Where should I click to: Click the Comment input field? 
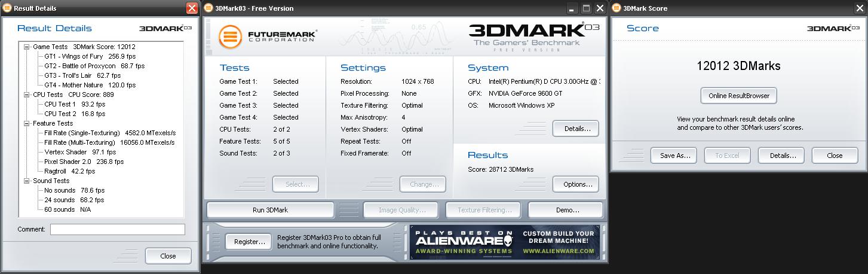coord(118,229)
